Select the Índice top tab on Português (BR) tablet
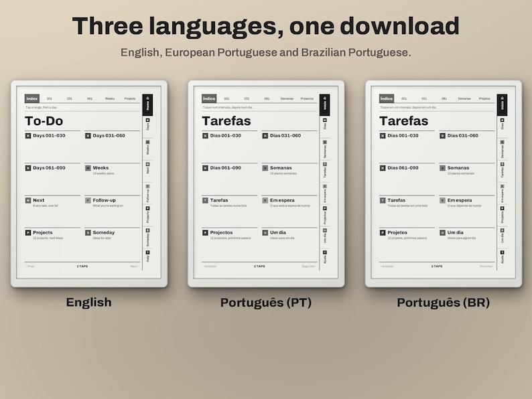This screenshot has height=399, width=532. coord(387,98)
